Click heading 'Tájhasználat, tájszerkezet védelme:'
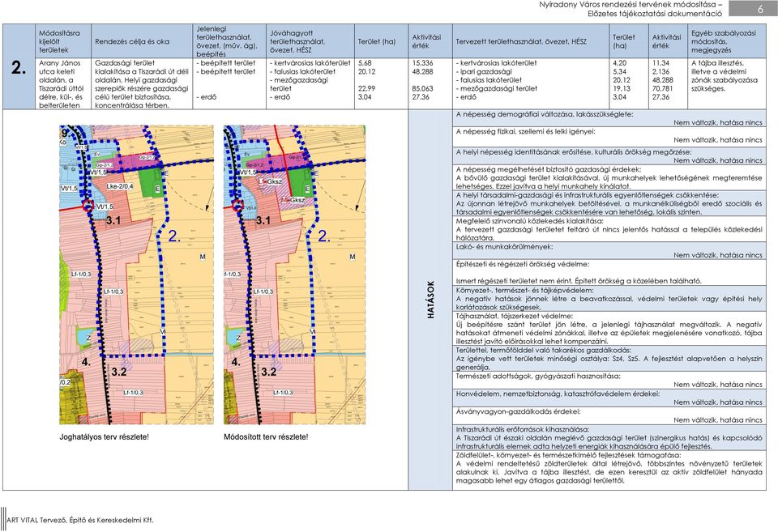The height and width of the screenshot is (532, 778). tap(514, 316)
